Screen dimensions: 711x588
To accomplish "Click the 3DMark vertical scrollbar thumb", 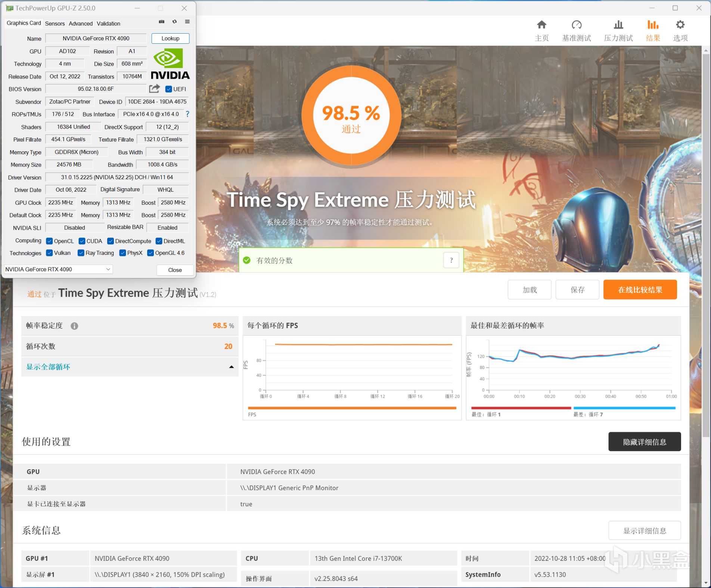I will 706,246.
